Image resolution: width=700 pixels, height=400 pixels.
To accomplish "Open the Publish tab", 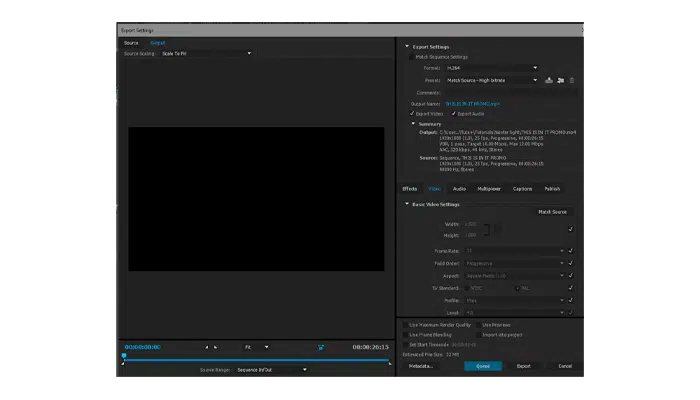I will (552, 189).
